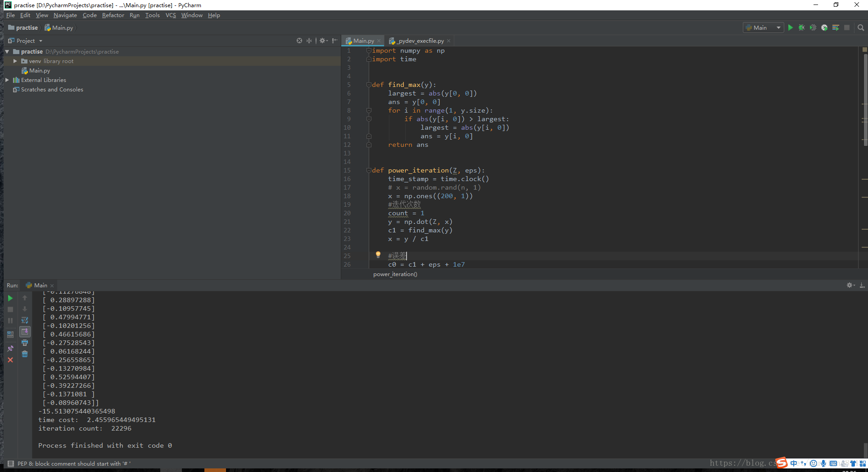Open the Refactor menu
This screenshot has height=472, width=868.
[113, 15]
